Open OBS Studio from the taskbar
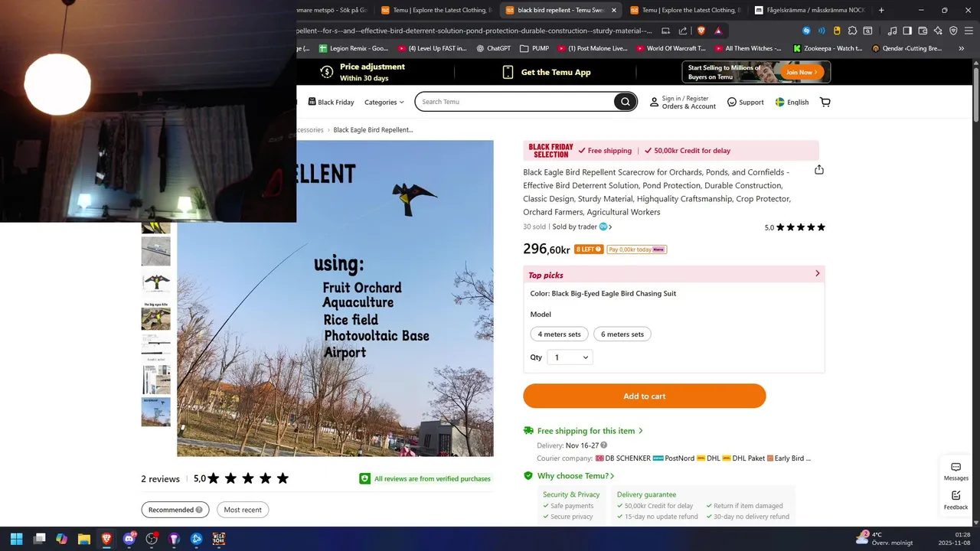Image resolution: width=980 pixels, height=551 pixels. coord(152,539)
